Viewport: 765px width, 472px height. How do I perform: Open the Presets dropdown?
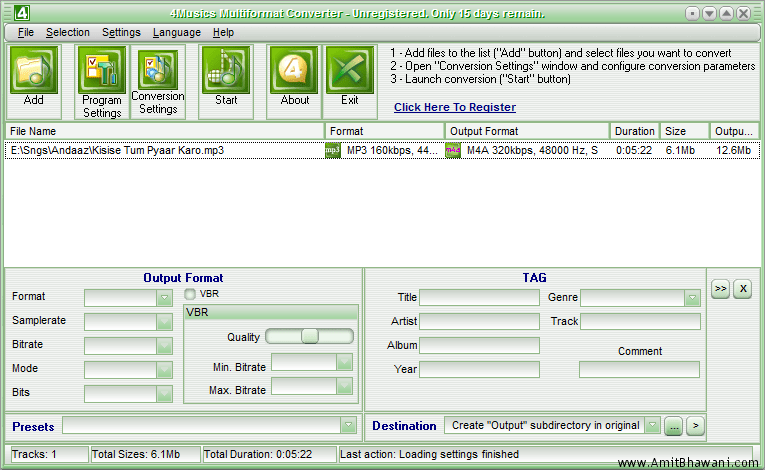click(348, 426)
